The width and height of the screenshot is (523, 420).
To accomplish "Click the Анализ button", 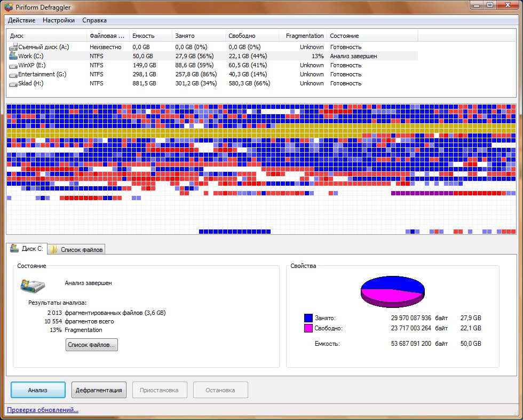I will (x=38, y=390).
